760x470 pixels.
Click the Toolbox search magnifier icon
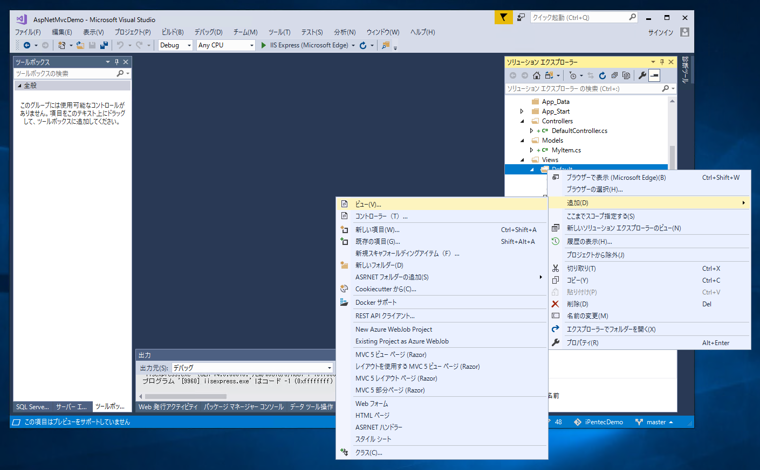(120, 73)
